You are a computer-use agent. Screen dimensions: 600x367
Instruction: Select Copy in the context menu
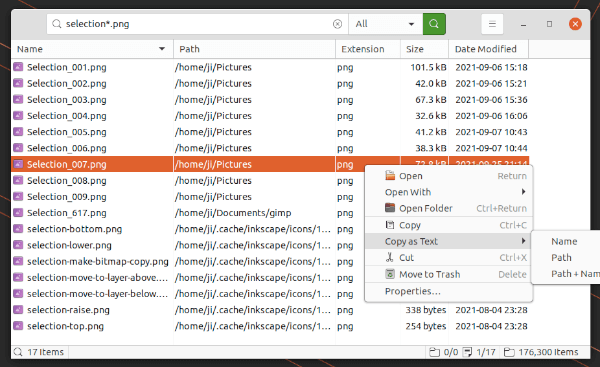tap(448, 225)
